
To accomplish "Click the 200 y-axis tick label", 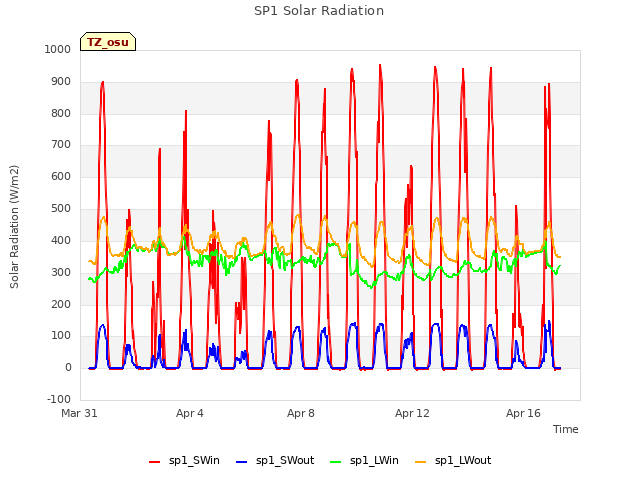I will click(x=61, y=304).
